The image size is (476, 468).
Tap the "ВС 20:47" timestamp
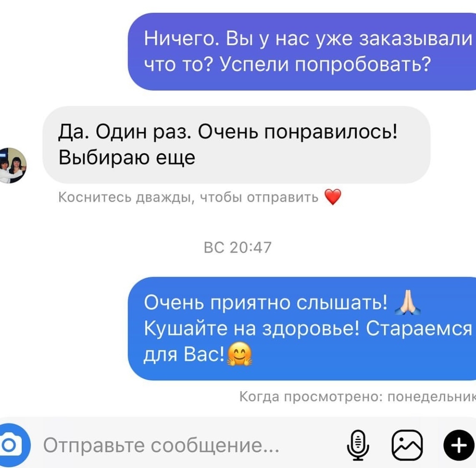click(238, 247)
